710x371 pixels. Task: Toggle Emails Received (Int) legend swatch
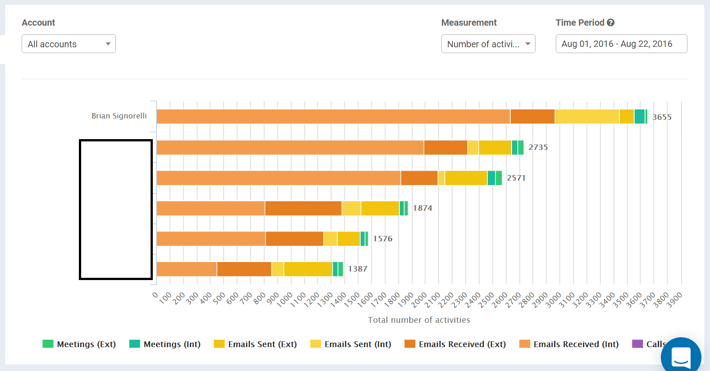pyautogui.click(x=524, y=344)
